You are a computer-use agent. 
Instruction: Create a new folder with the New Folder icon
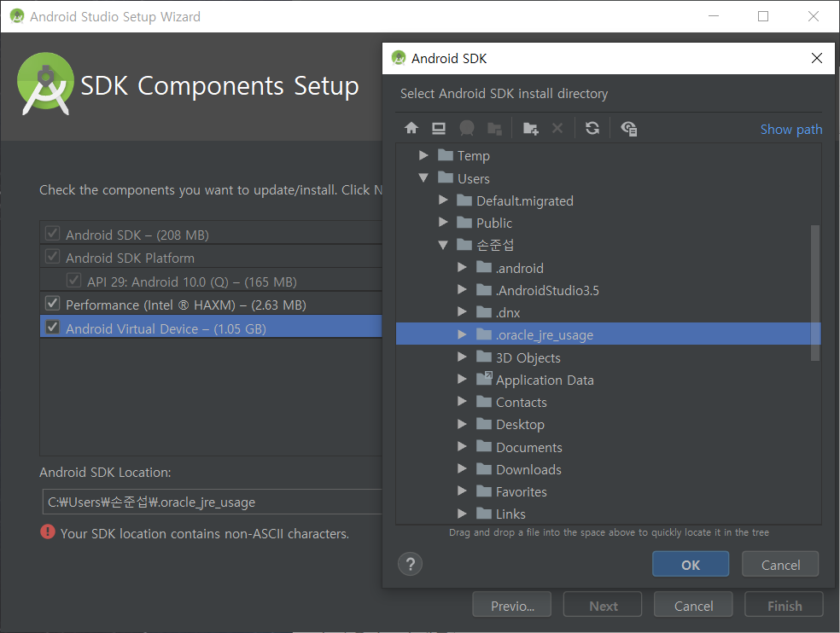[x=530, y=128]
